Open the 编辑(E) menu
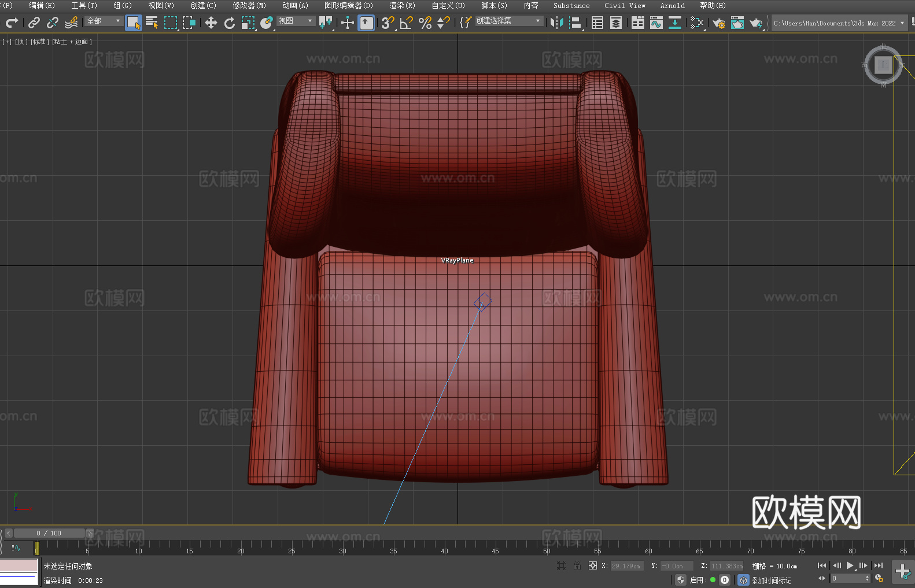The width and height of the screenshot is (915, 588). (x=42, y=5)
